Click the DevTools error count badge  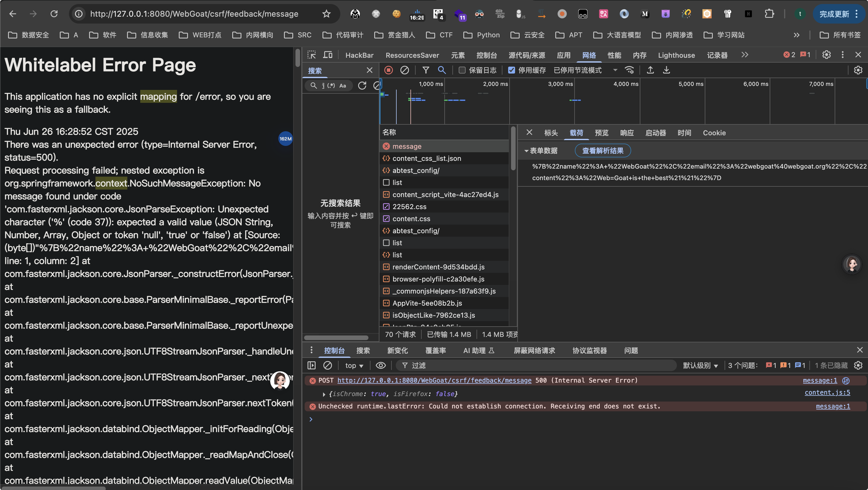click(789, 55)
